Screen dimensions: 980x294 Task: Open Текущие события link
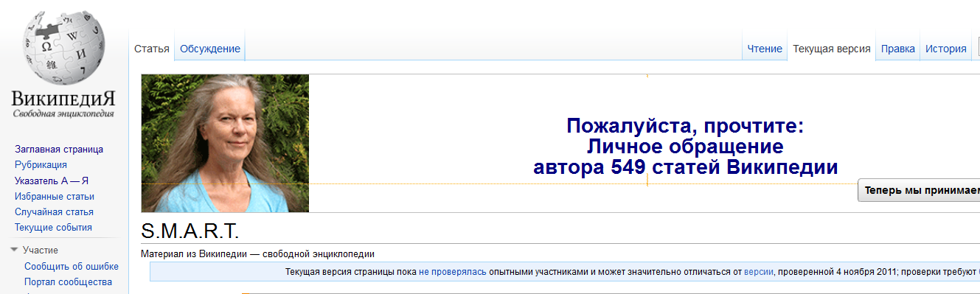click(53, 227)
